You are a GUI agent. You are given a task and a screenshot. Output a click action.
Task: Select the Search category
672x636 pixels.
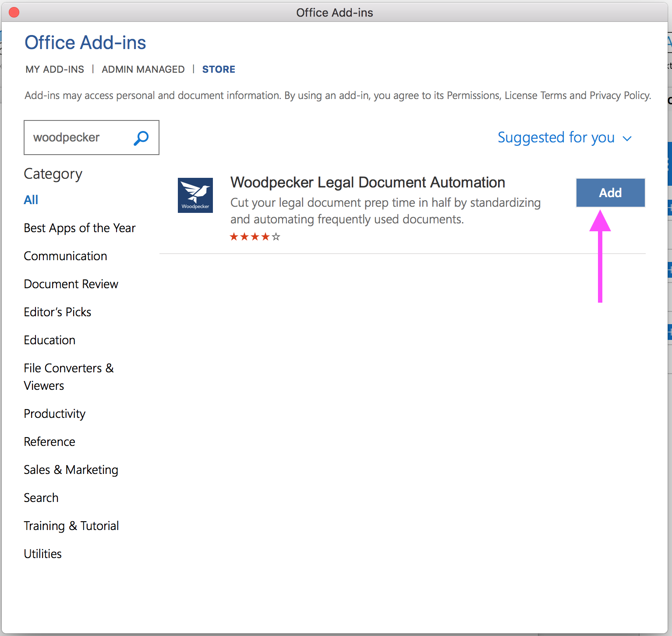(41, 498)
